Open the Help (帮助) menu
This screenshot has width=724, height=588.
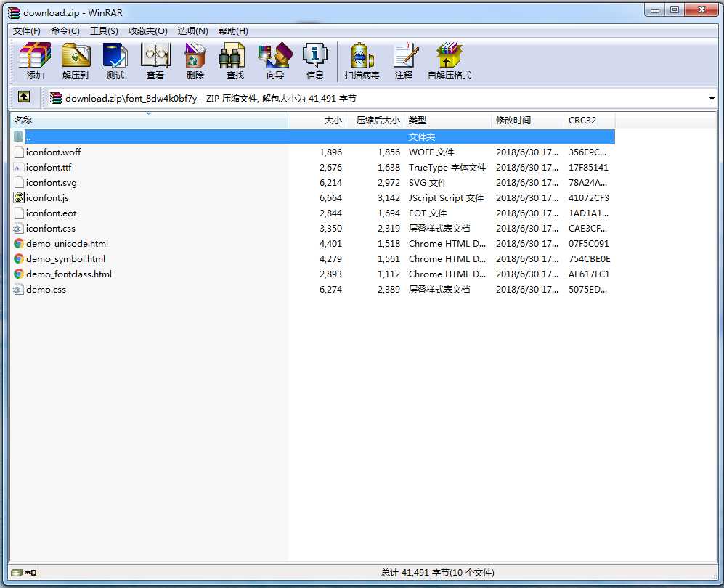point(233,31)
